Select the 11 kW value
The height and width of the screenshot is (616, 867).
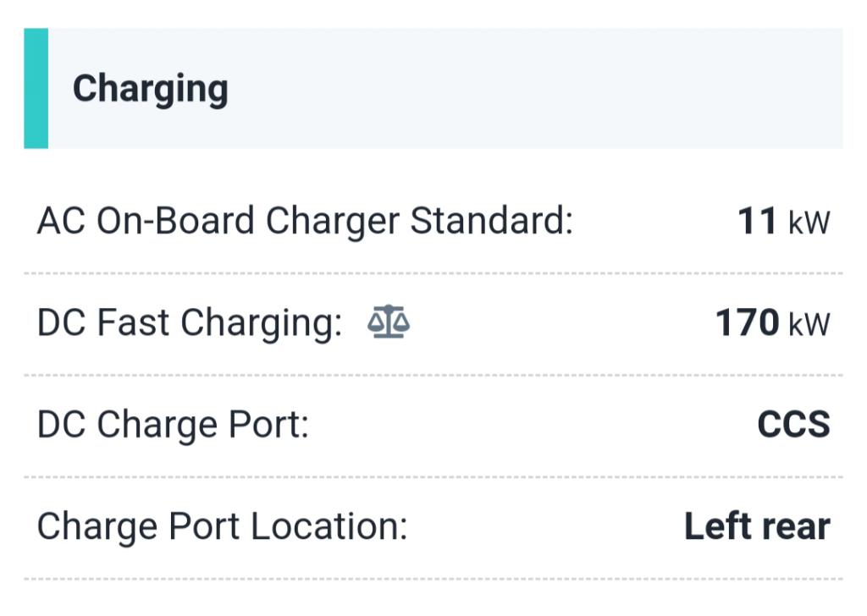(783, 222)
